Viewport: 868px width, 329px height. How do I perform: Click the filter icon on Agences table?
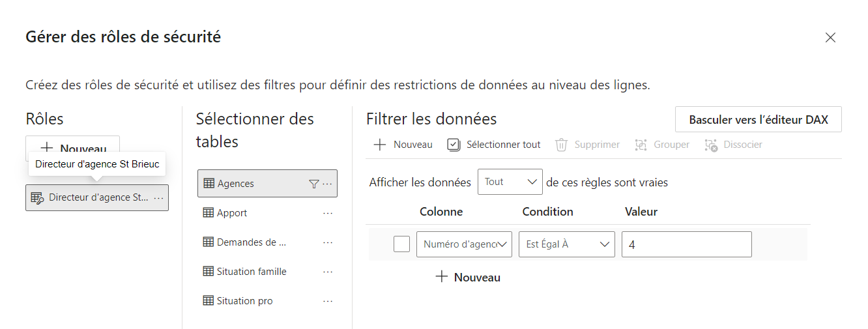[x=313, y=184]
